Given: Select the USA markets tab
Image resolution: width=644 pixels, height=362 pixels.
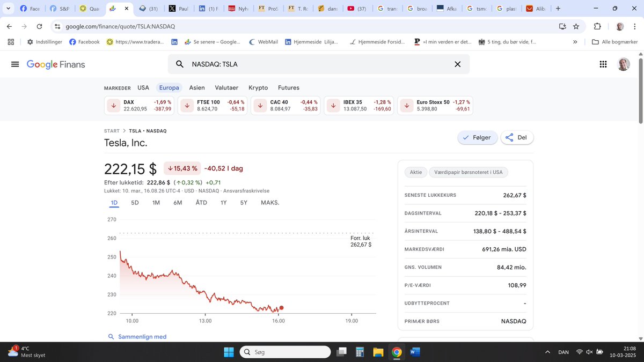Looking at the screenshot, I should (x=143, y=87).
